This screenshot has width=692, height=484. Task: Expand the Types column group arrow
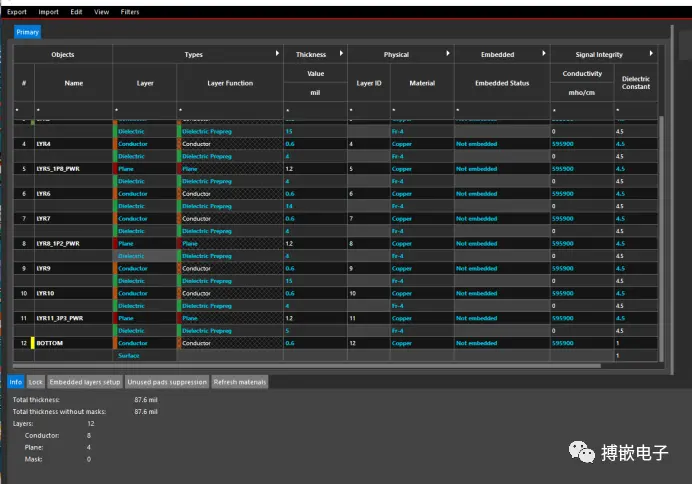[277, 53]
